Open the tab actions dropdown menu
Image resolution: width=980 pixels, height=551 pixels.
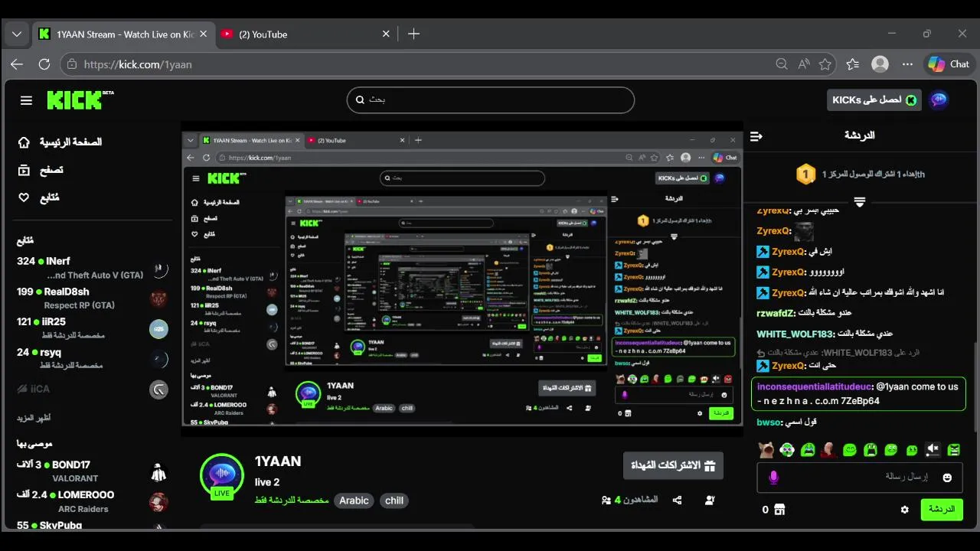(16, 34)
